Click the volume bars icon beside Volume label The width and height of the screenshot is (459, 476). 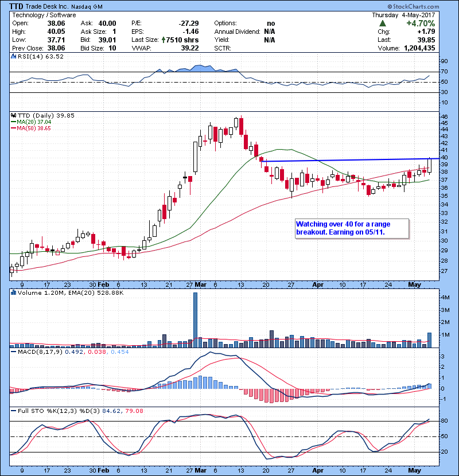pyautogui.click(x=14, y=293)
